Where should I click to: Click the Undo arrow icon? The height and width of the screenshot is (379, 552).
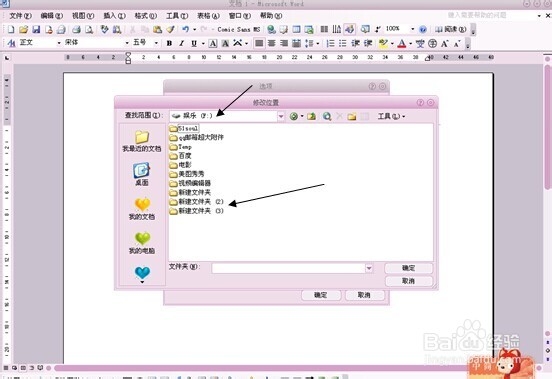[186, 30]
